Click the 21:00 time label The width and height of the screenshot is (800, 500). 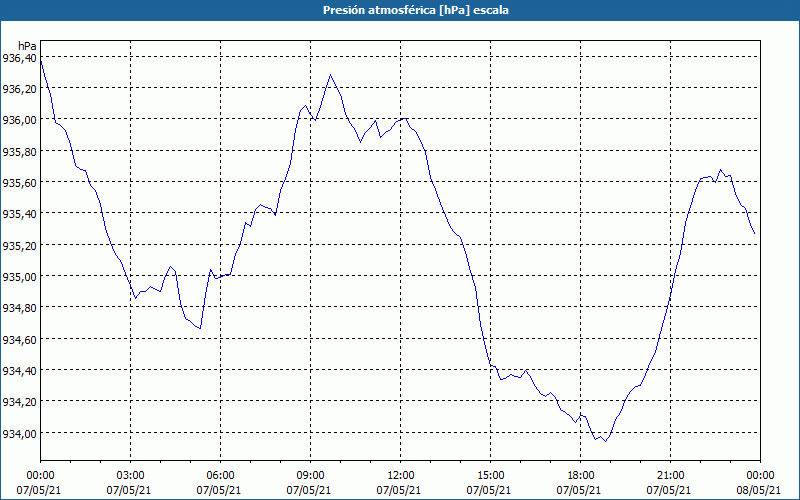pyautogui.click(x=670, y=476)
